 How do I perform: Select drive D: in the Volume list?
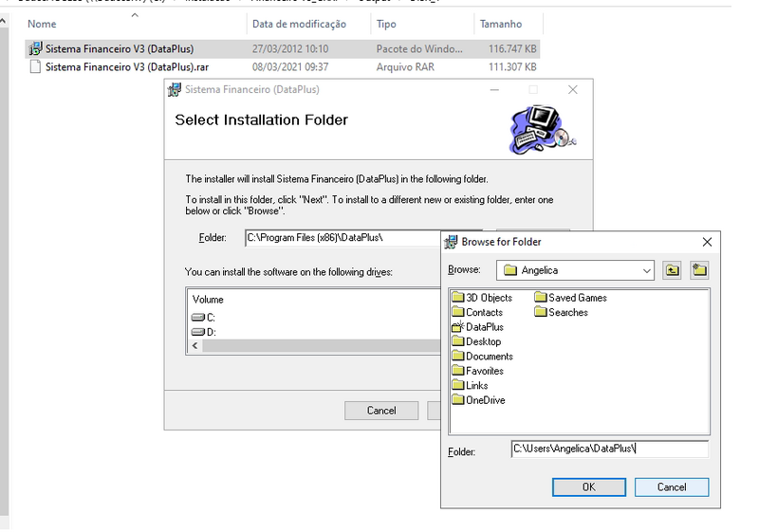203,332
